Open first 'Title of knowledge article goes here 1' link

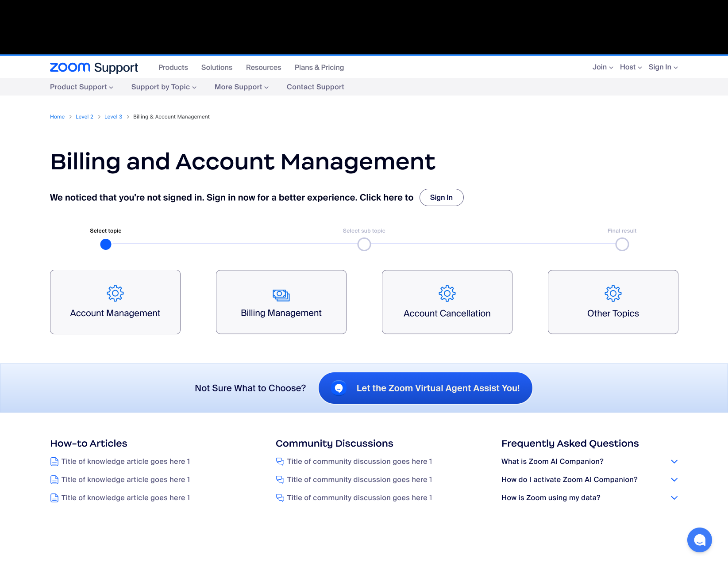pos(126,462)
